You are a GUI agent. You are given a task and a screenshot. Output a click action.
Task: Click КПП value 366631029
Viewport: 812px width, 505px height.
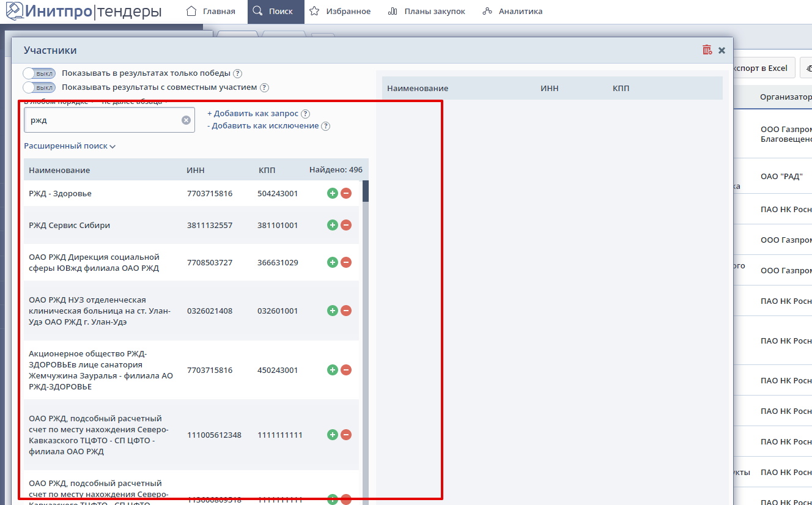(x=278, y=263)
